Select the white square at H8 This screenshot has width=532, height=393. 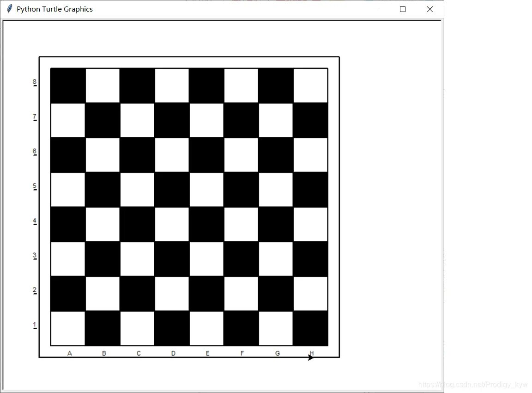pyautogui.click(x=310, y=86)
